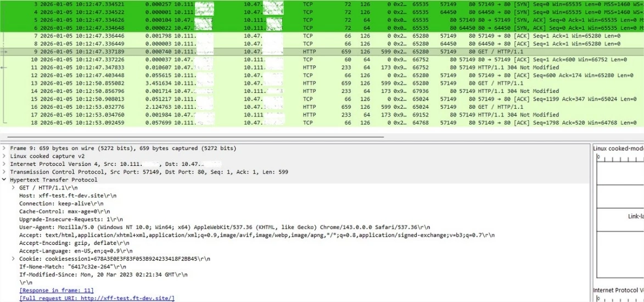The width and height of the screenshot is (644, 302).
Task: Open the Full request URI link
Action: 97,298
